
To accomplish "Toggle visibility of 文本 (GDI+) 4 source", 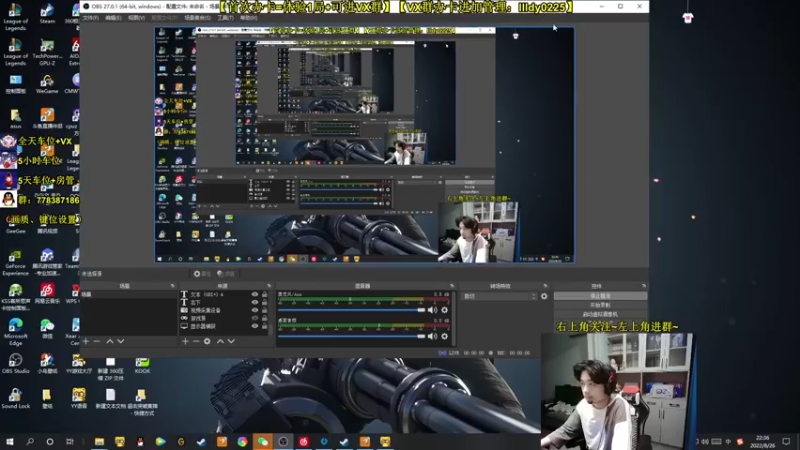I will [x=255, y=294].
